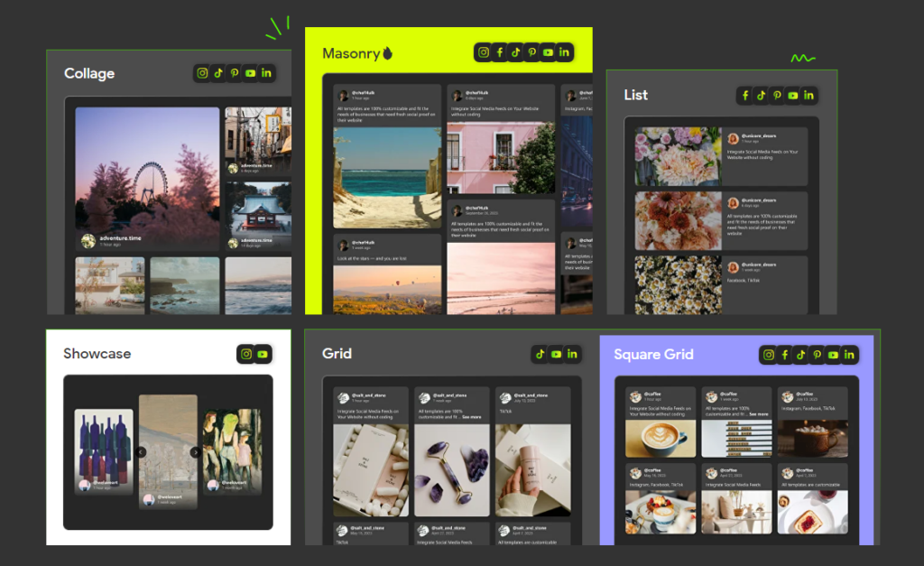This screenshot has width=924, height=566.
Task: Open the latte art photo in Square Grid
Action: pos(660,439)
